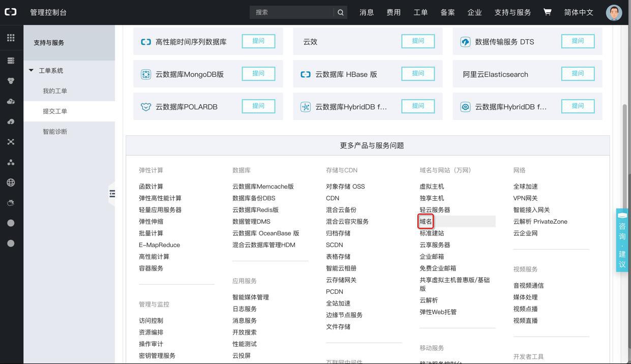Open the 日志服务 link
The image size is (631, 364).
tap(245, 309)
